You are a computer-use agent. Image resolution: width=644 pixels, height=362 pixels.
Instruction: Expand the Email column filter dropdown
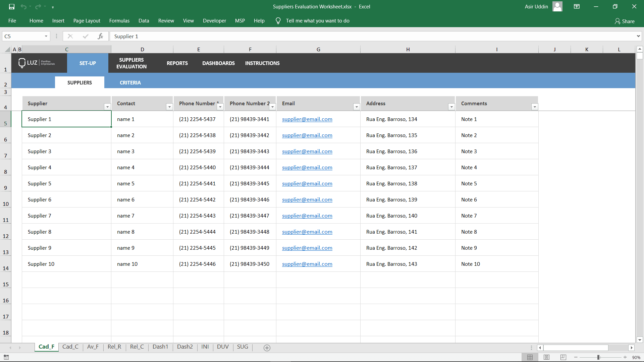coord(356,107)
